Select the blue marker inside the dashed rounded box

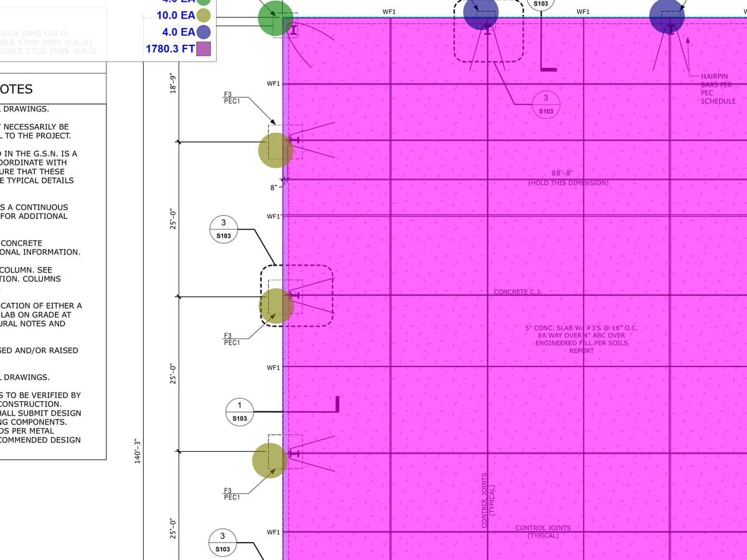tap(481, 12)
